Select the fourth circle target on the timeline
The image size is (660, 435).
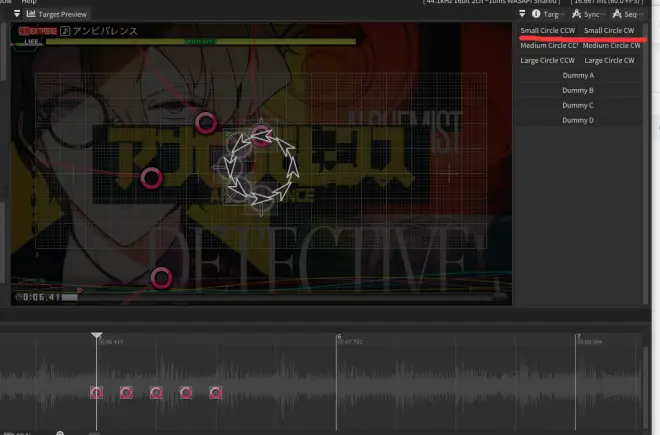pyautogui.click(x=186, y=393)
